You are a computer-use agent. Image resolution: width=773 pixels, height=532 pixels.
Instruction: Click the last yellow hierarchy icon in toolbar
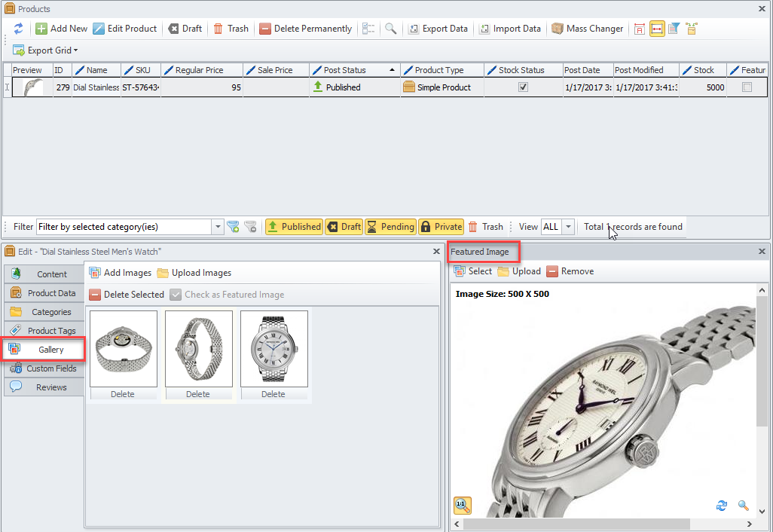click(692, 29)
